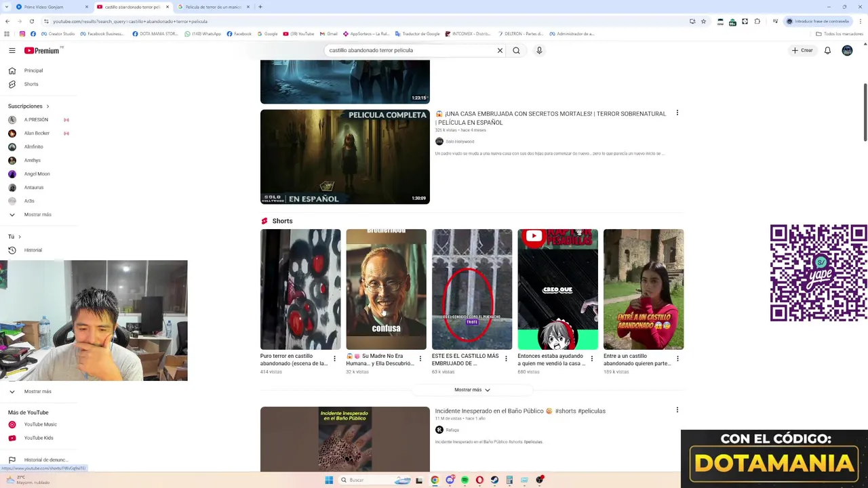This screenshot has width=868, height=488.
Task: Clear the search box with the X
Action: click(x=500, y=50)
